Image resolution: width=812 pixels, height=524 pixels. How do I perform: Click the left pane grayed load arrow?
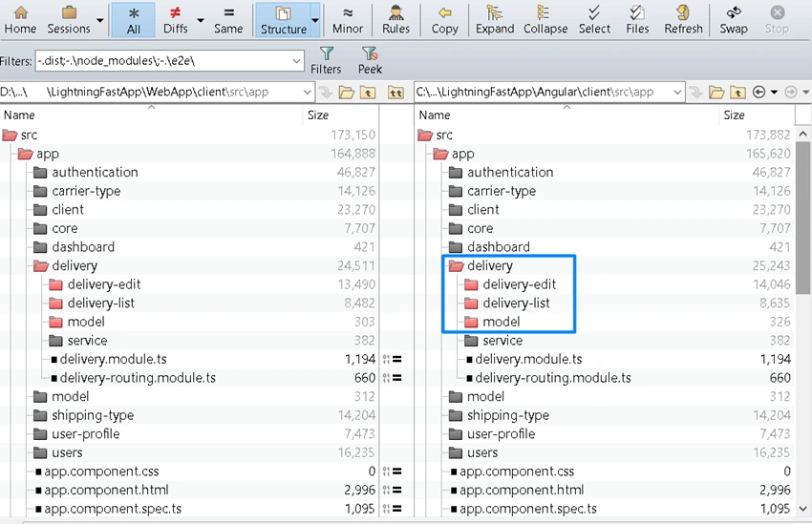click(x=326, y=93)
